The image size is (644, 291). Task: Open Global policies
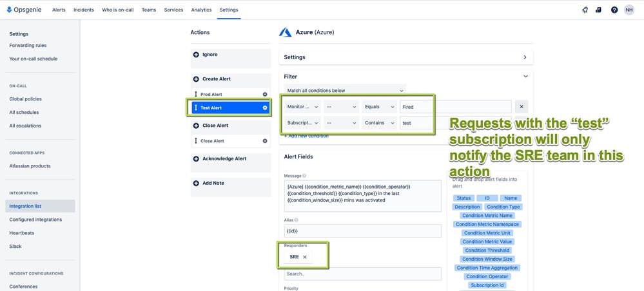coord(26,99)
